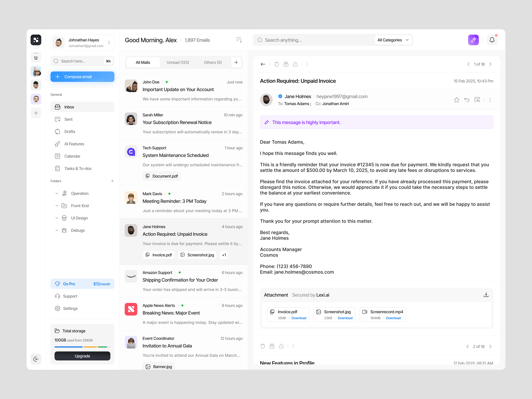
Task: Switch to Unread (125) tab
Action: tap(178, 62)
